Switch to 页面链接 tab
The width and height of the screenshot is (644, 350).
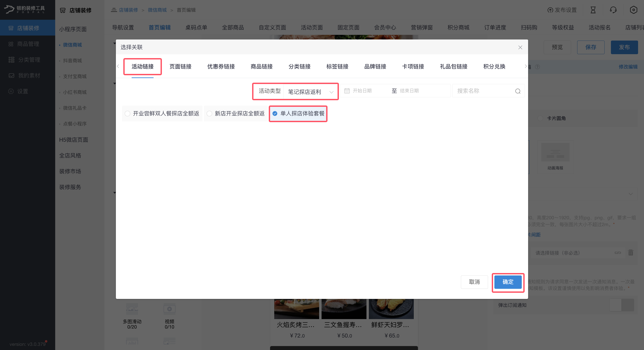click(x=180, y=66)
